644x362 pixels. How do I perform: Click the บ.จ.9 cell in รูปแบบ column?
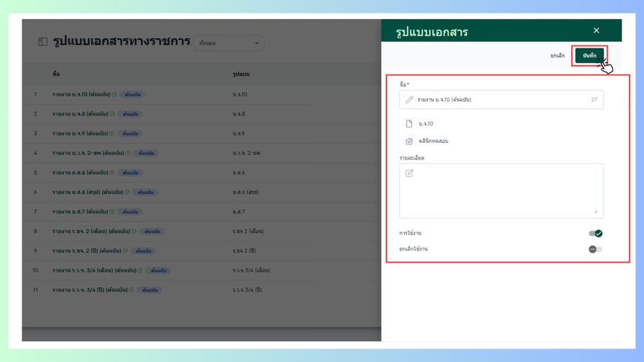[x=239, y=134]
